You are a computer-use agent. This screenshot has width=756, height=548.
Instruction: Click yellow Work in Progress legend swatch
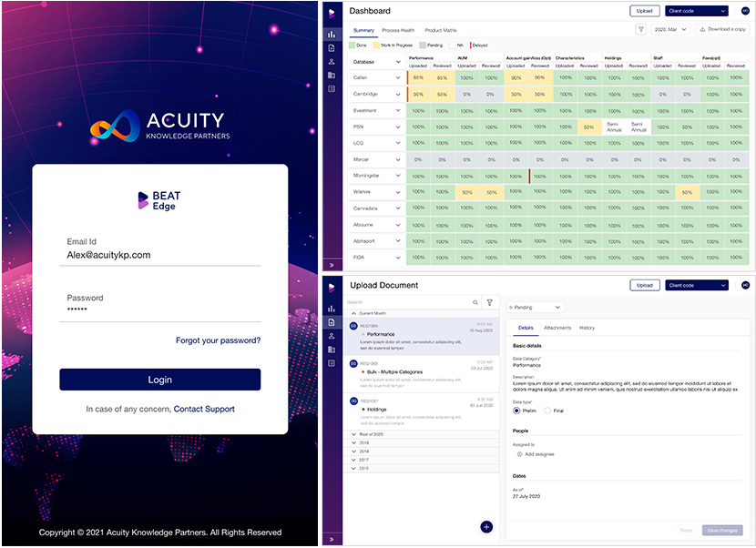coord(376,46)
